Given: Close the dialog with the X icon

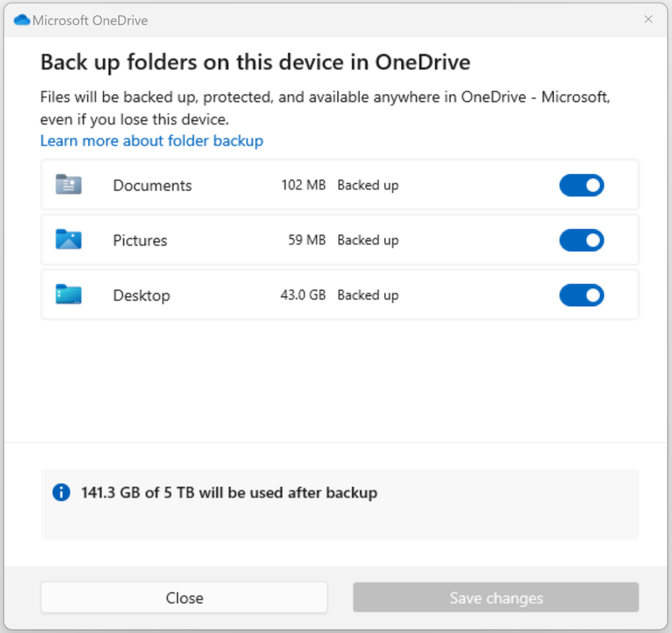Looking at the screenshot, I should tap(648, 20).
